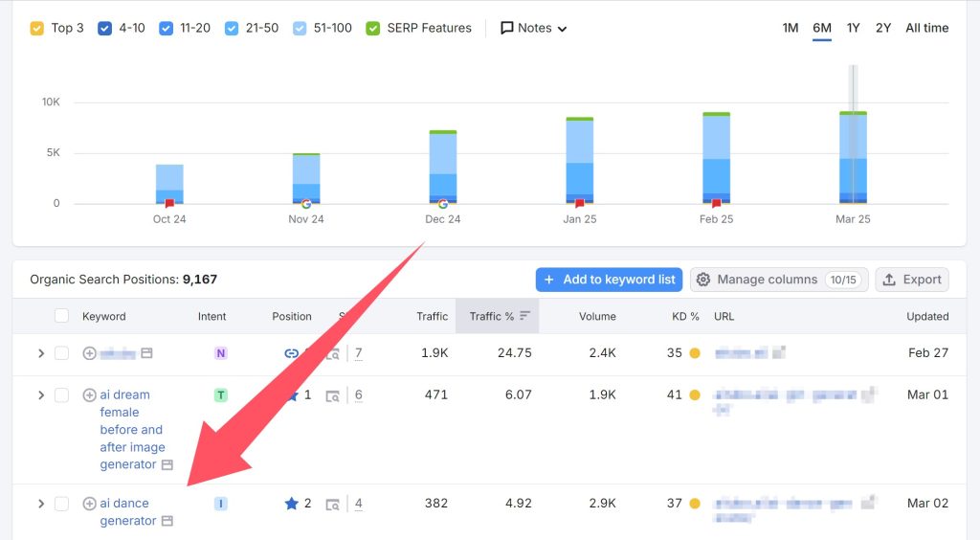
Task: Click the SERP features icon after 'ai dream female' keyword
Action: [167, 465]
